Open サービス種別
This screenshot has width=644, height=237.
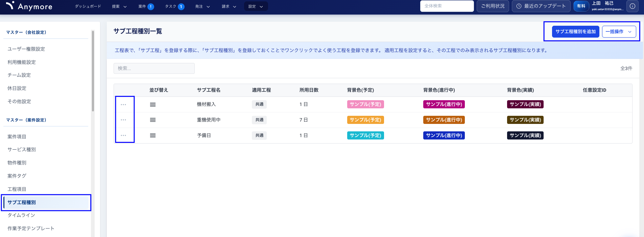[x=22, y=150]
